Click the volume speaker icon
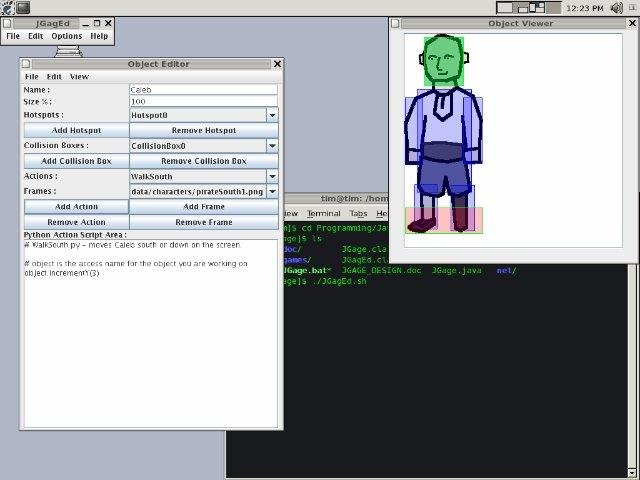This screenshot has width=640, height=480. [616, 7]
